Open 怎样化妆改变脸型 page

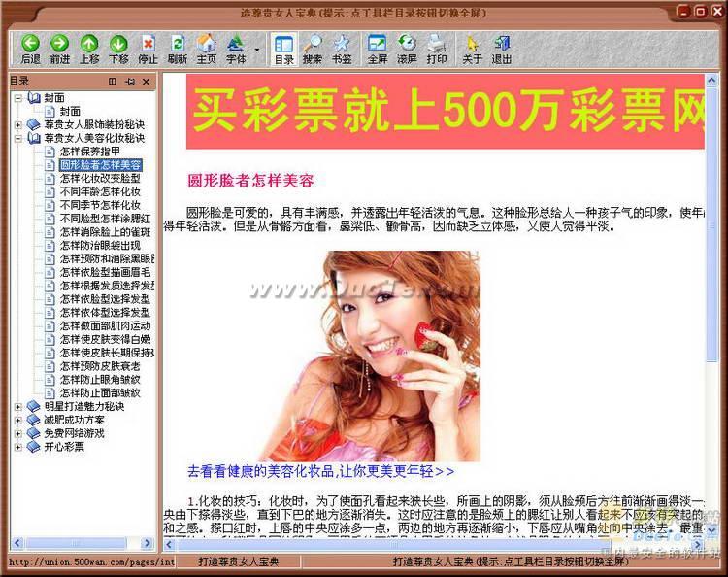[100, 179]
